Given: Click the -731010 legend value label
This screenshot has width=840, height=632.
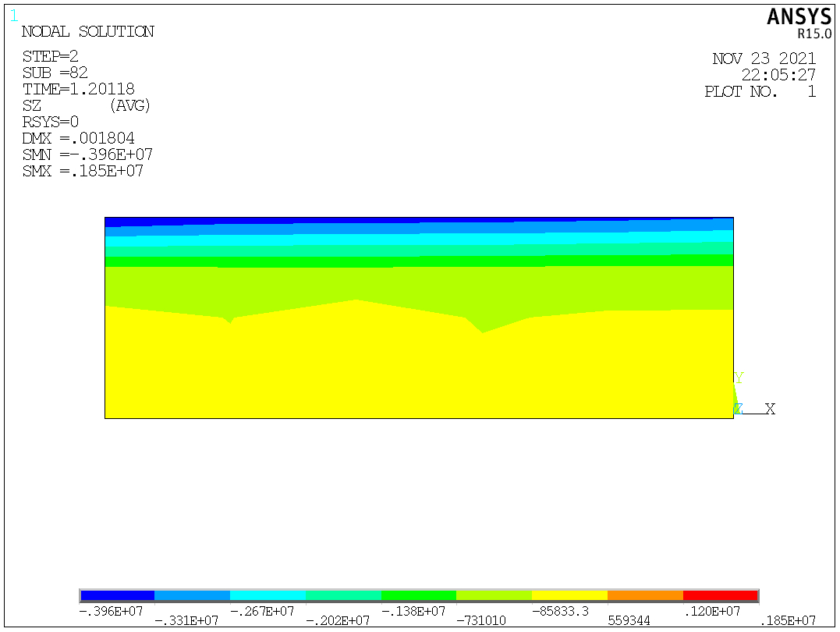Looking at the screenshot, I should pos(480,621).
